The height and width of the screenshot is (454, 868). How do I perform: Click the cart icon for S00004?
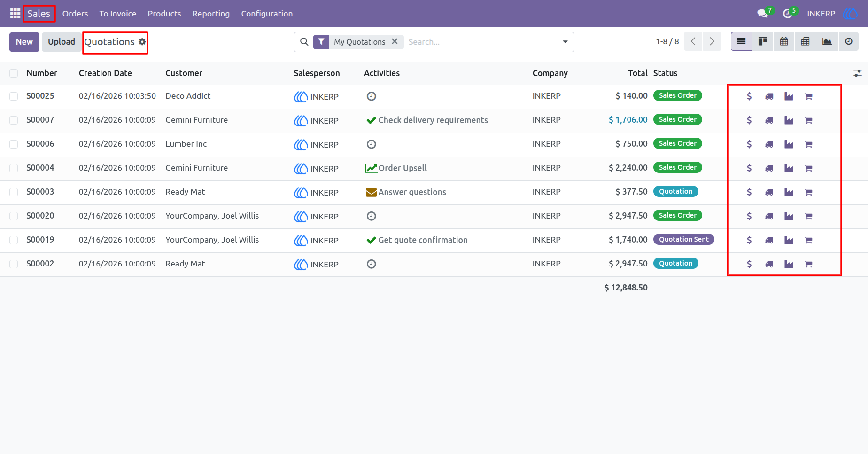[x=808, y=169]
